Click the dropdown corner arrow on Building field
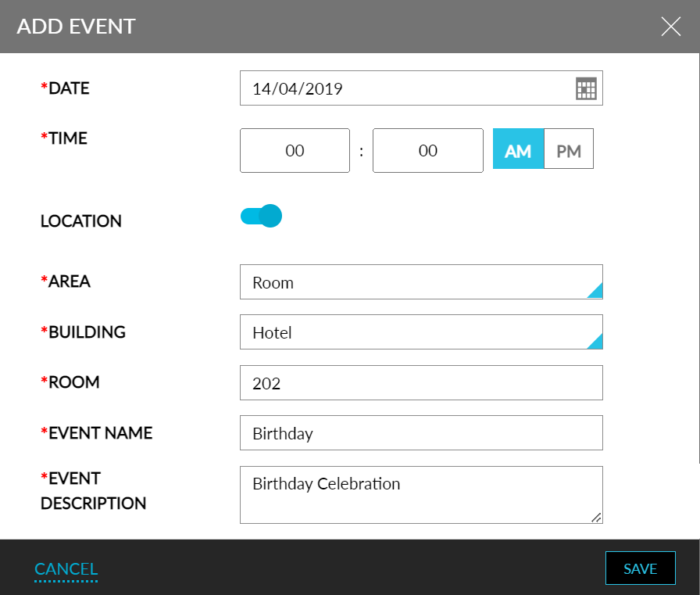The height and width of the screenshot is (595, 700). (x=598, y=341)
